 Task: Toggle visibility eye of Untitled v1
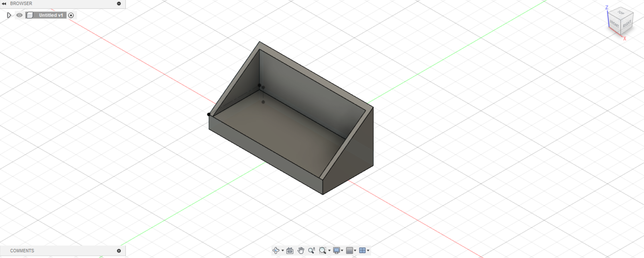tap(20, 15)
